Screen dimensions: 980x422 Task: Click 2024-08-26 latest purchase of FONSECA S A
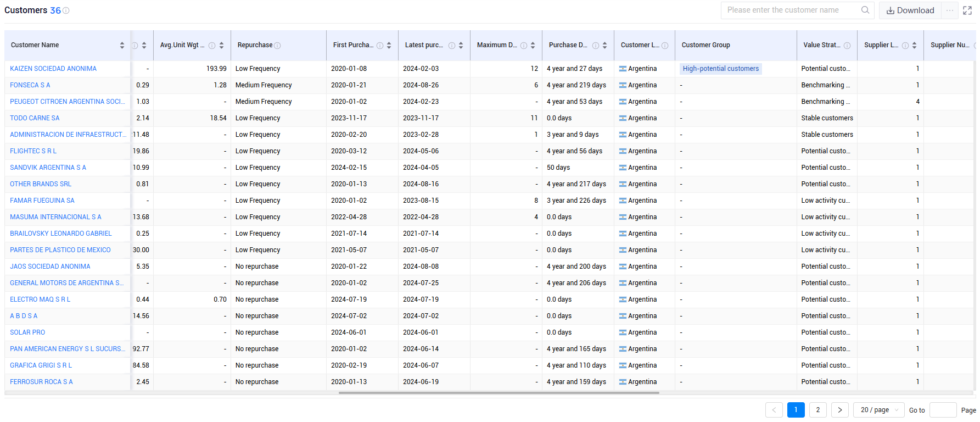click(x=421, y=85)
